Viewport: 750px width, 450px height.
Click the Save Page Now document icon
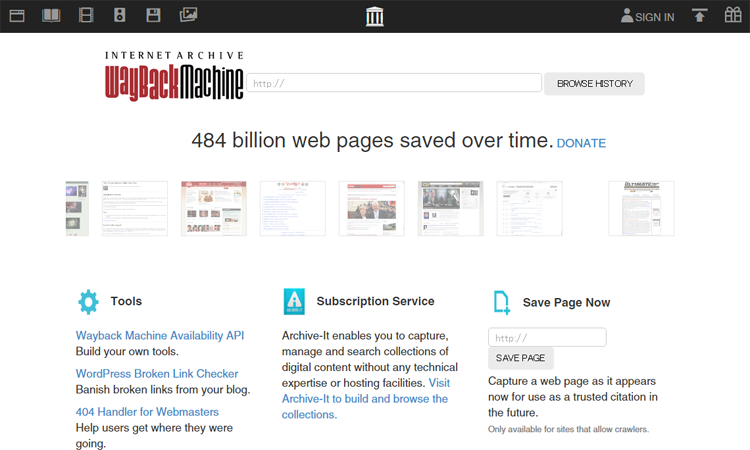click(502, 303)
